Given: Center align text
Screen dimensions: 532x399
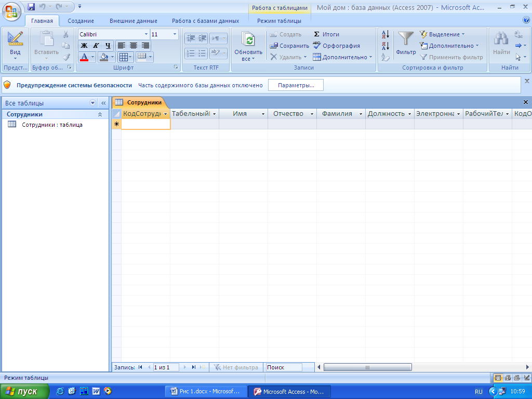Looking at the screenshot, I should 134,46.
